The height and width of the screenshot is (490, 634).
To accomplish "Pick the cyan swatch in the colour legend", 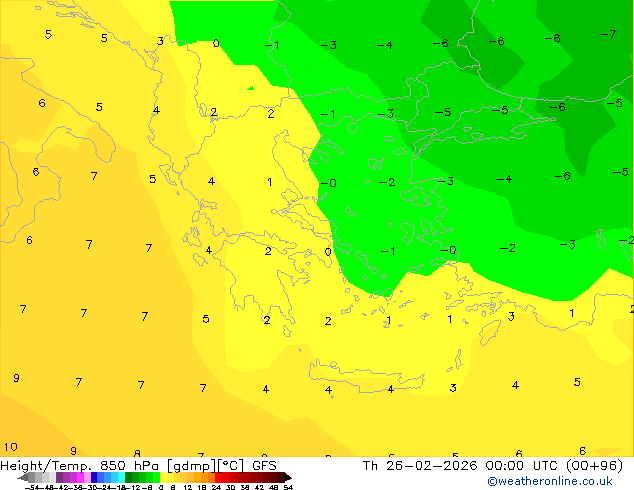I will point(121,477).
